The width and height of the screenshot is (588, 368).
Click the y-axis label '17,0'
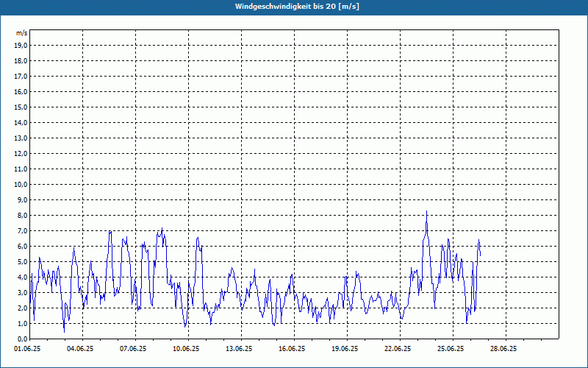21,77
